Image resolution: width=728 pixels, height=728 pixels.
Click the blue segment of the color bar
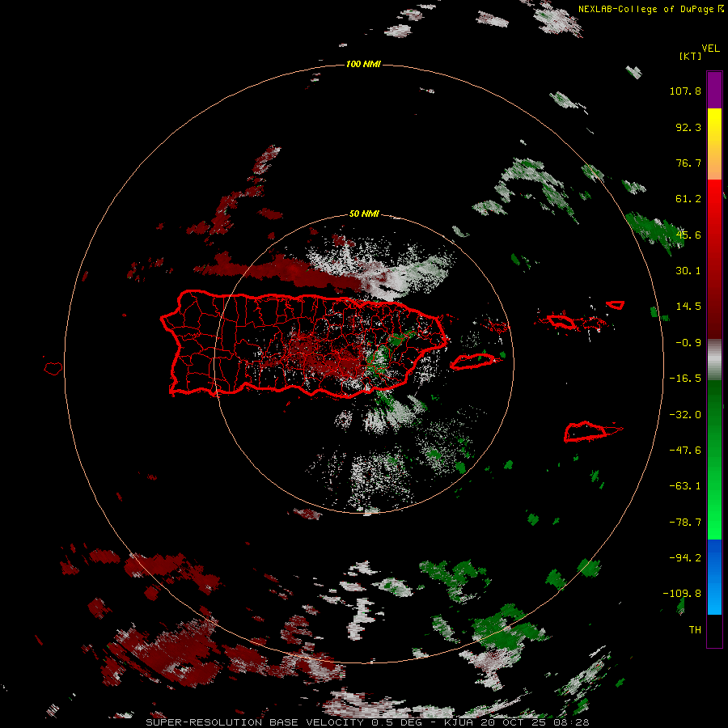pyautogui.click(x=714, y=577)
